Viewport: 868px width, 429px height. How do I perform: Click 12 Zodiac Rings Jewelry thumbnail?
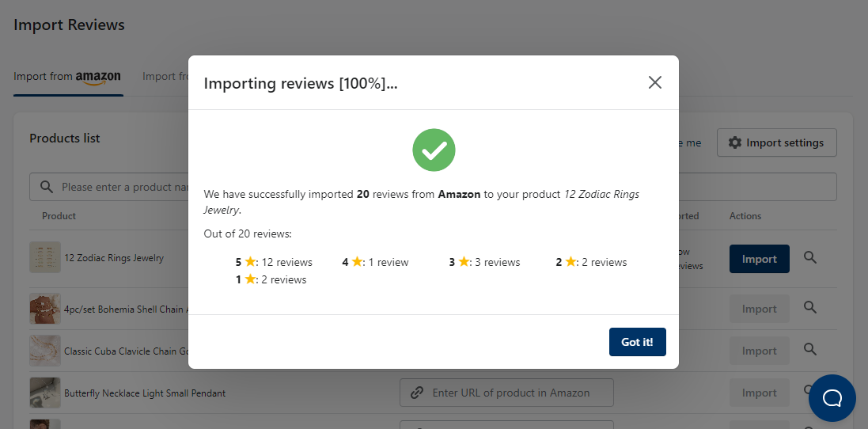tap(45, 257)
